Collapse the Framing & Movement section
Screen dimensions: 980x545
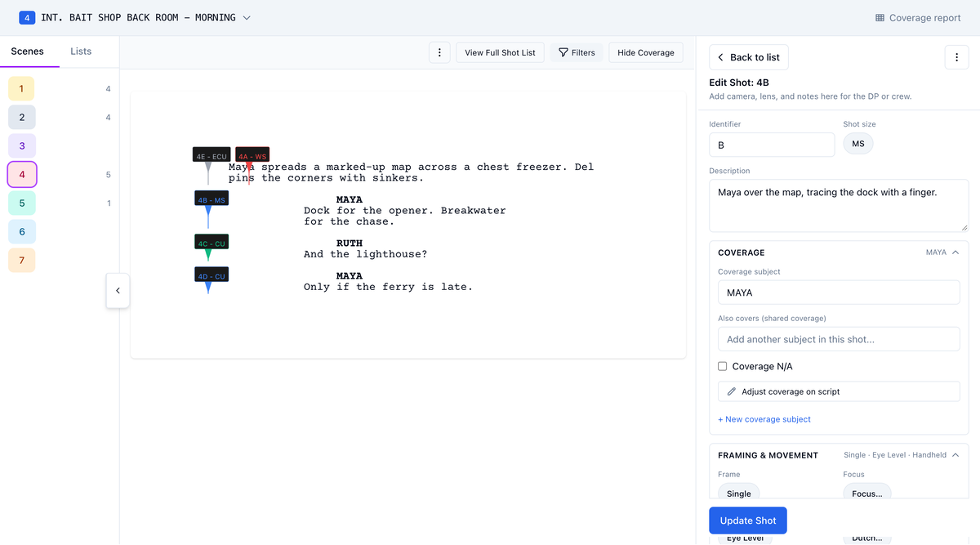(955, 455)
